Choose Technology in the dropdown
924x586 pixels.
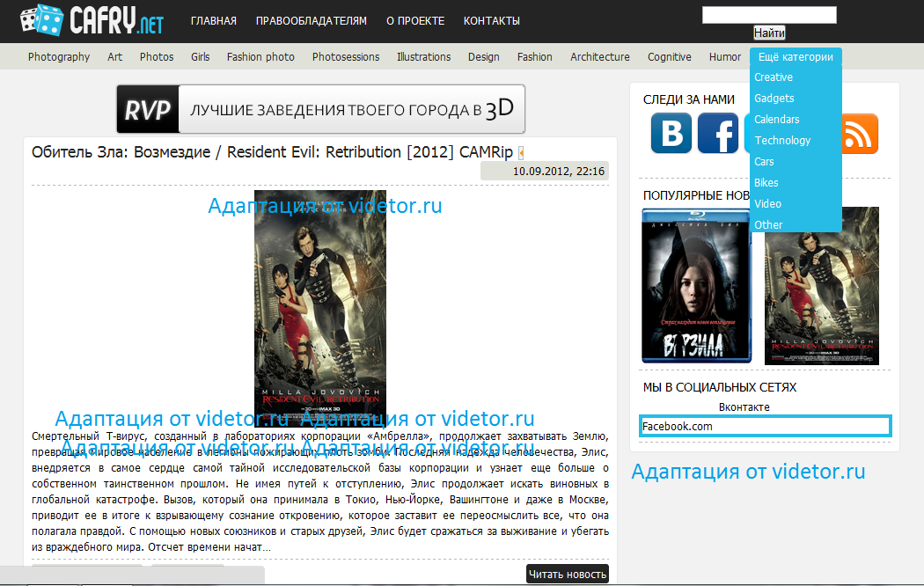(x=782, y=141)
